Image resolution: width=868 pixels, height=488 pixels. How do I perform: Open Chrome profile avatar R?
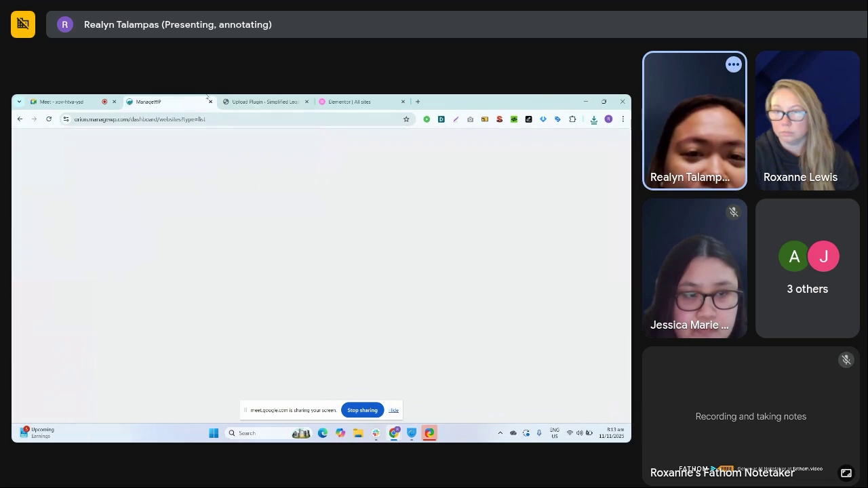point(608,119)
